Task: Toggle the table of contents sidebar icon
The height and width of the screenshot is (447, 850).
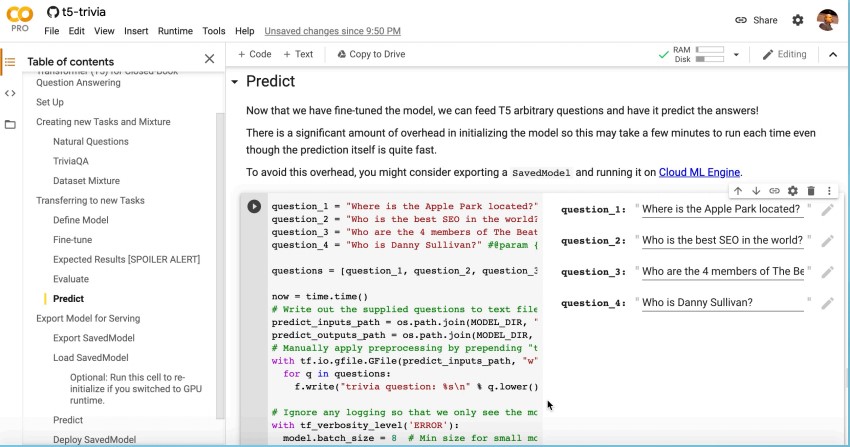Action: tap(11, 62)
